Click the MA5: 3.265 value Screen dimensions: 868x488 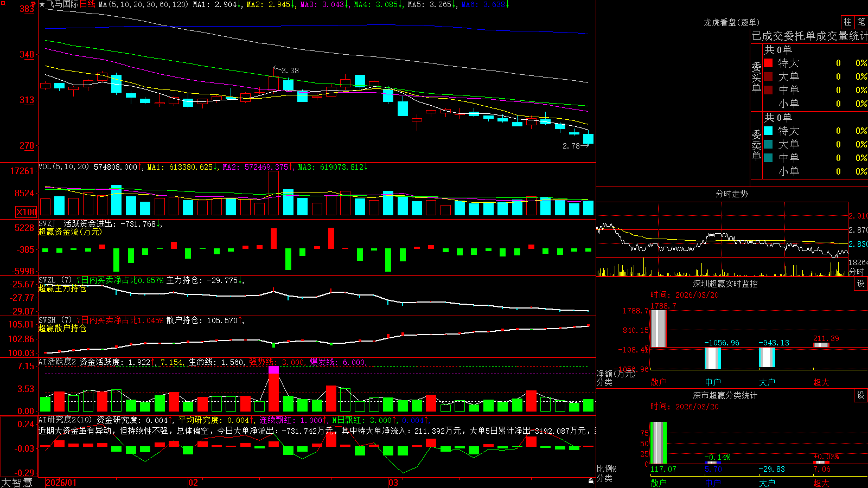click(x=432, y=4)
